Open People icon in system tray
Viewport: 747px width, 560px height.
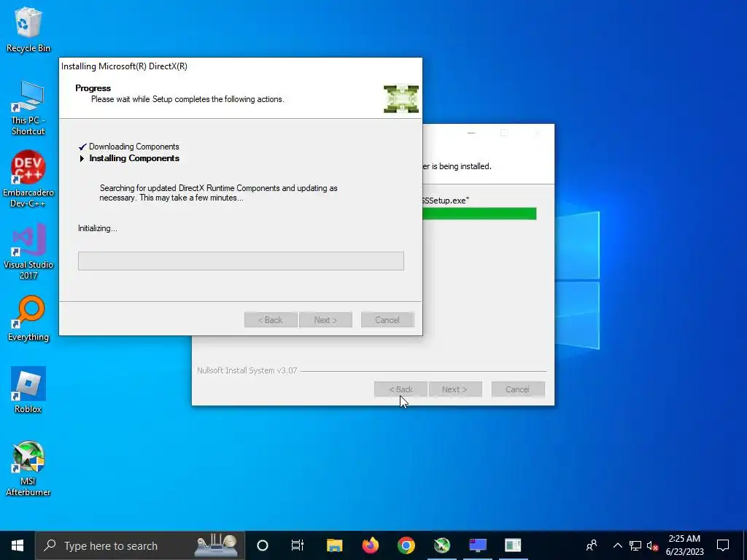(592, 545)
